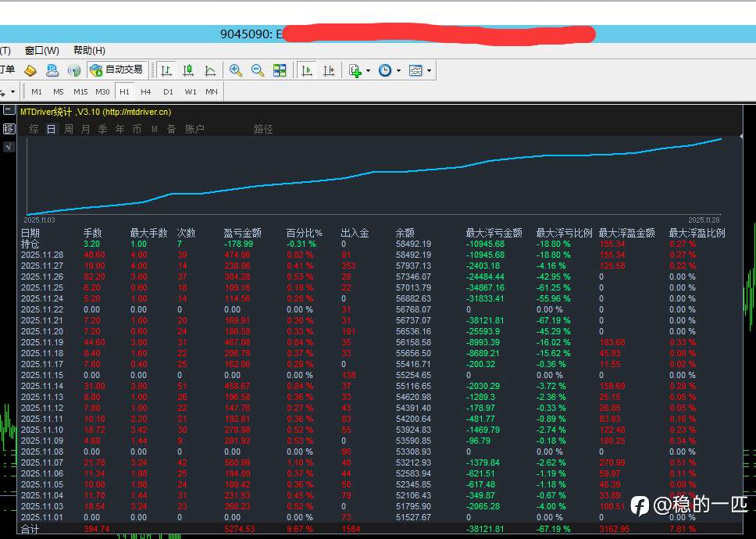Select the H1 timeframe
The image size is (756, 539).
(124, 91)
